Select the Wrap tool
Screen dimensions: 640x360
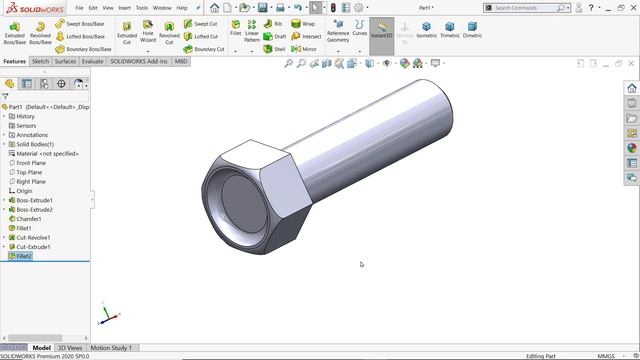tap(302, 24)
